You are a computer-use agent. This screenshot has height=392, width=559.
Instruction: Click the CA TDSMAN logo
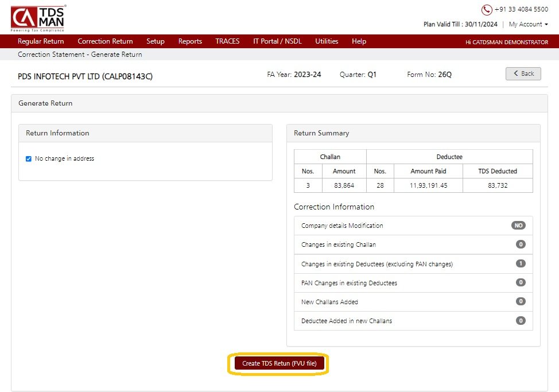click(x=38, y=18)
